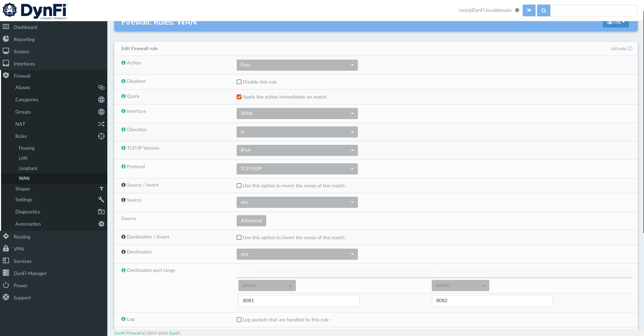644x336 pixels.
Task: Click the Aliases link icon
Action: (x=101, y=87)
